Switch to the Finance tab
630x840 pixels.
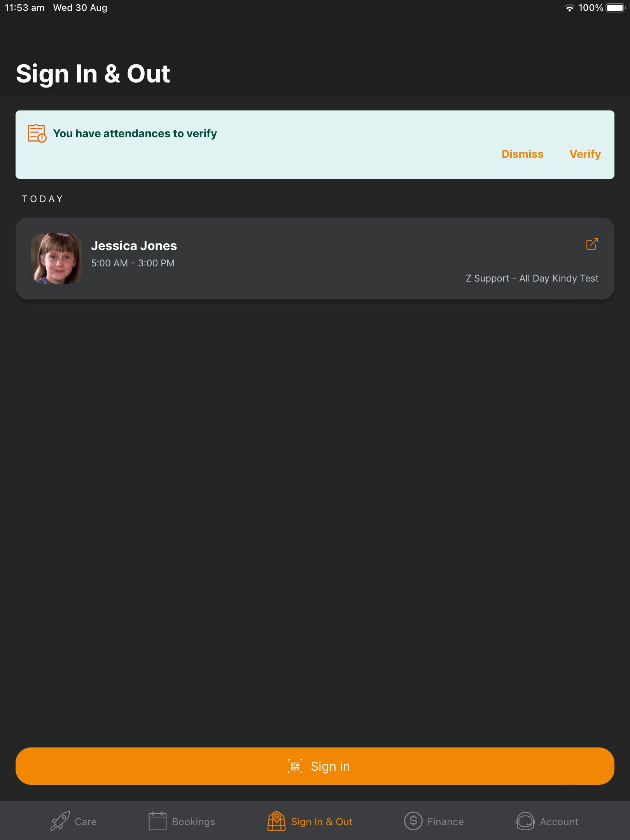point(434,821)
